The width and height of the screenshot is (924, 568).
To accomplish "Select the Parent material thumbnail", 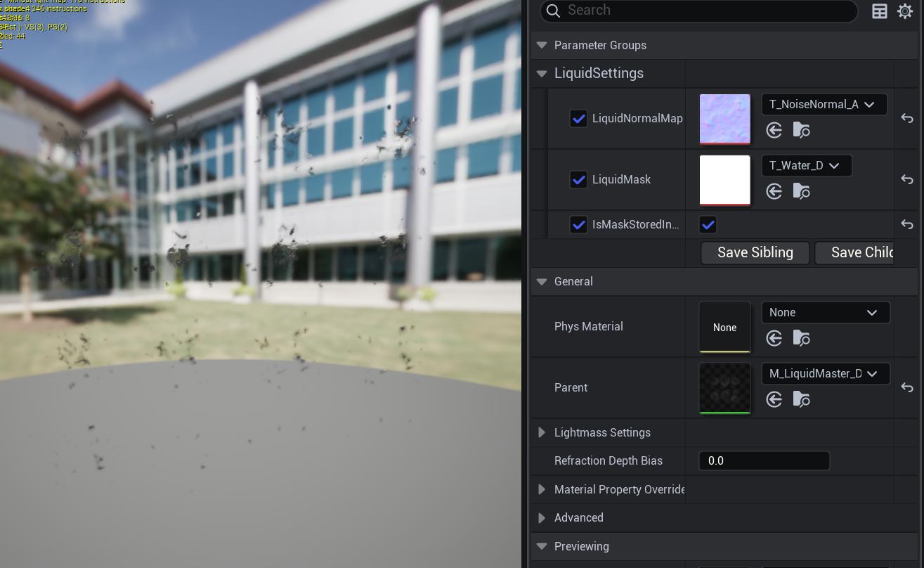I will [x=725, y=388].
